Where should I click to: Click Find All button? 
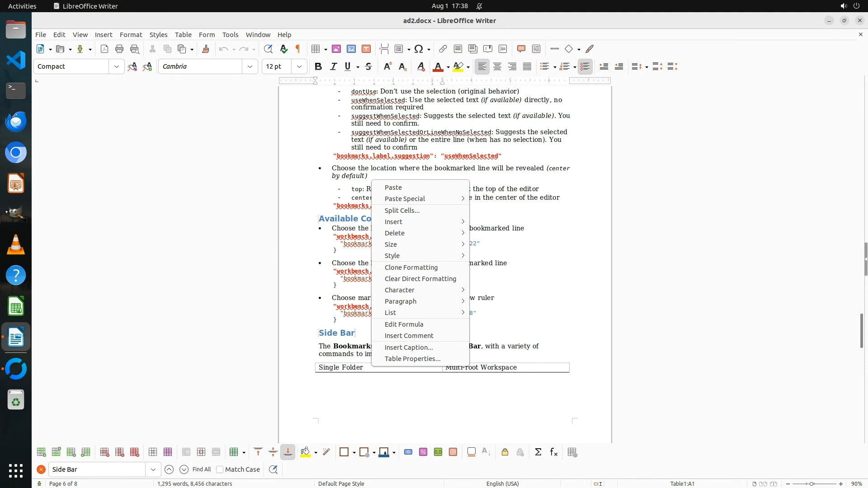point(202,469)
